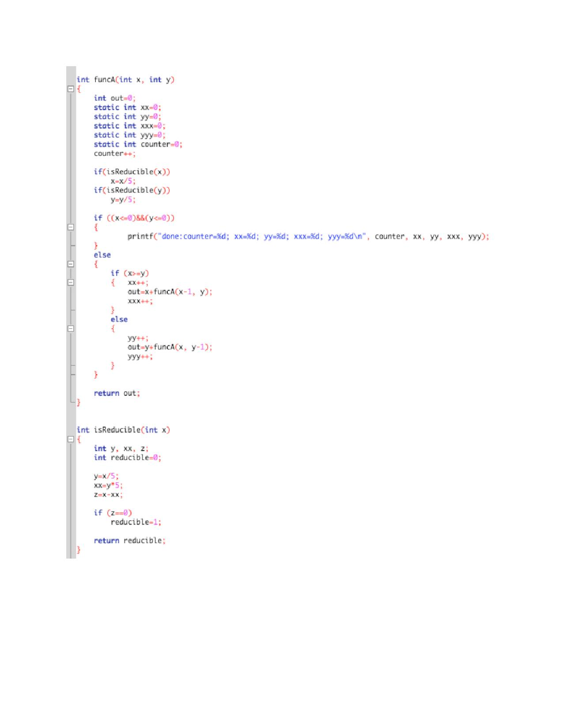The height and width of the screenshot is (728, 563).
Task: Click the 'xx=y*5;' statement
Action: coord(109,485)
